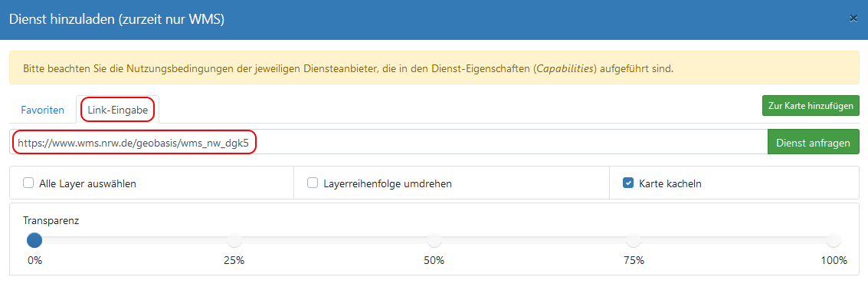
Task: Click the 100% label under the slider
Action: tap(834, 260)
